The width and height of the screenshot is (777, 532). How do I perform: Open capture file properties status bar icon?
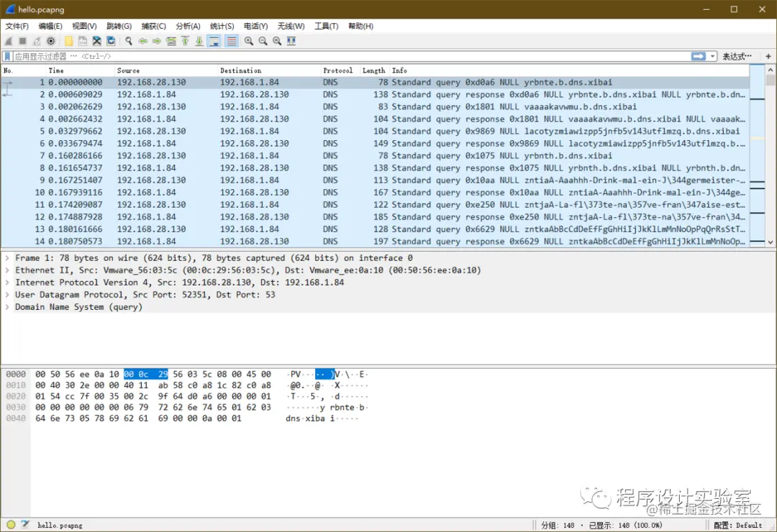coord(25,525)
